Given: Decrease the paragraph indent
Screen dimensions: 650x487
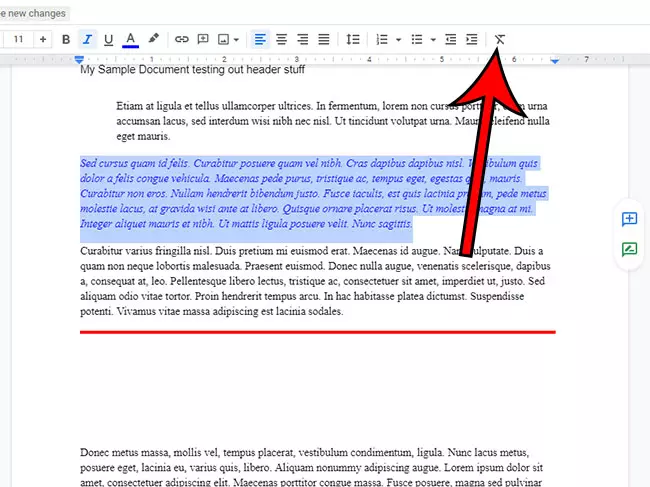Looking at the screenshot, I should click(451, 40).
